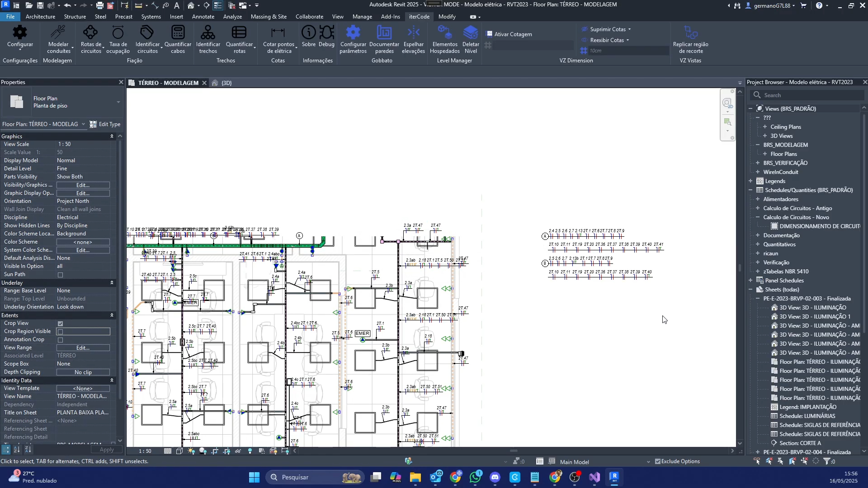Click the Project Browser search field
This screenshot has width=868, height=488.
pos(809,95)
